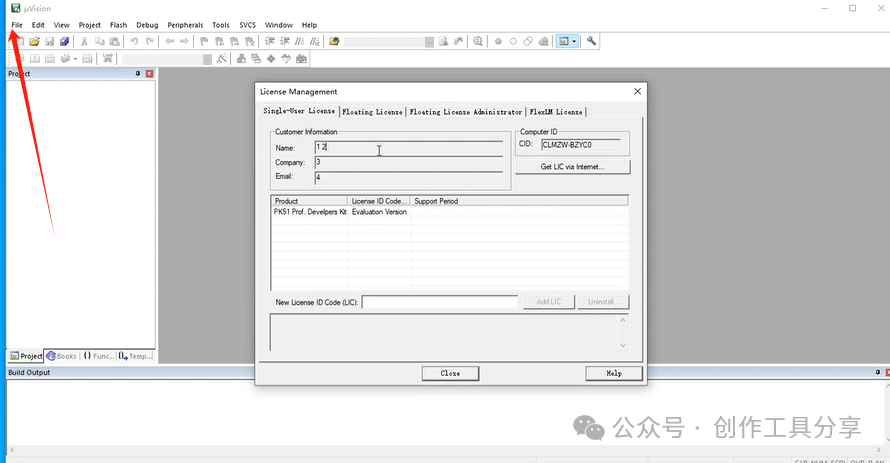This screenshot has height=463, width=890.
Task: Open the SVCS menu
Action: tap(247, 25)
